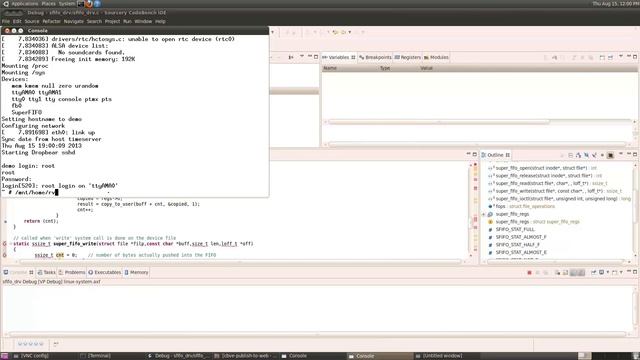640x360 pixels.
Task: Click the terminate red square in console toolbar
Action: (529, 273)
